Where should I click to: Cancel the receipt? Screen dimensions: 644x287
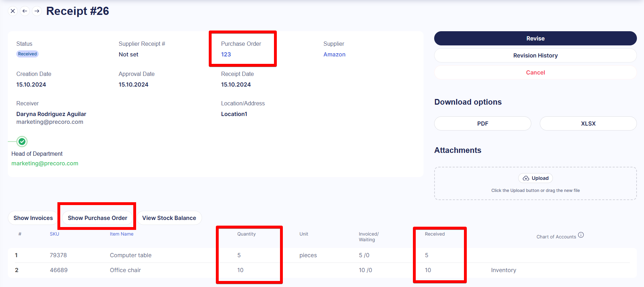[x=535, y=72]
